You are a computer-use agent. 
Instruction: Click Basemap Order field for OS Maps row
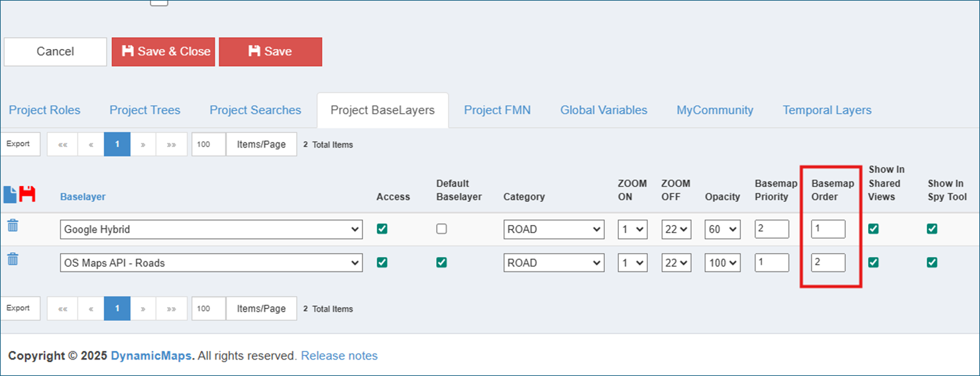pos(828,262)
